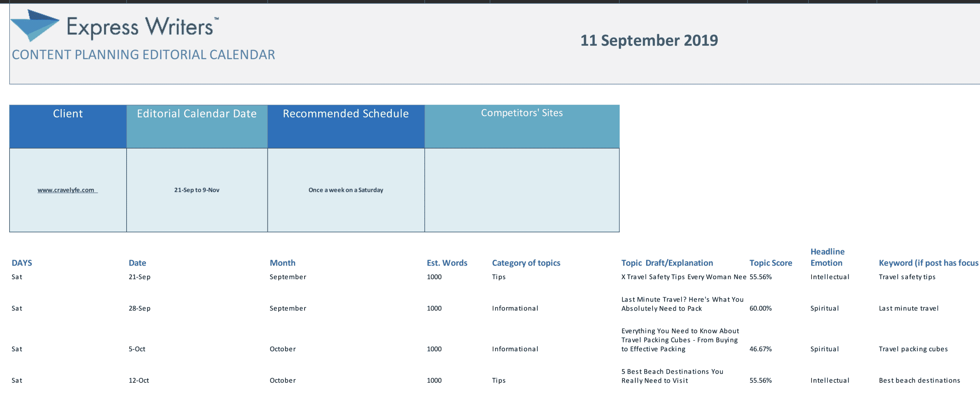980x395 pixels.
Task: Select the Travel packing cubes keyword cell
Action: click(913, 349)
